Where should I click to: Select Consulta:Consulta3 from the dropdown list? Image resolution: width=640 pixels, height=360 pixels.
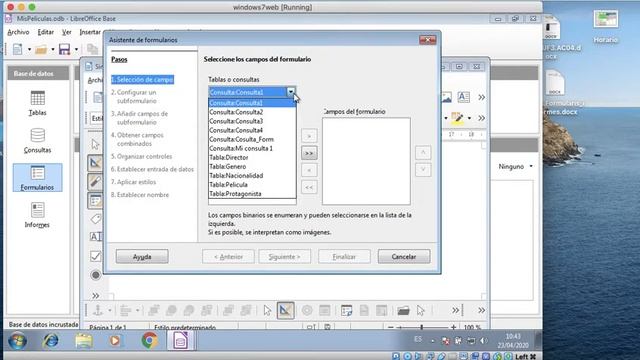click(252, 121)
